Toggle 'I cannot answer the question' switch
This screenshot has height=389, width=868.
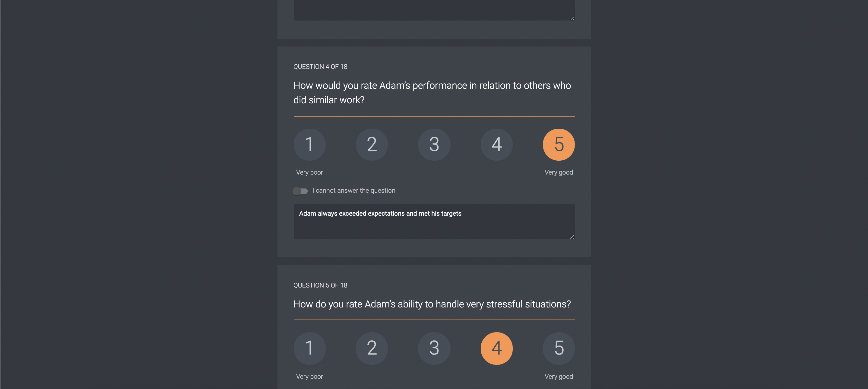300,191
